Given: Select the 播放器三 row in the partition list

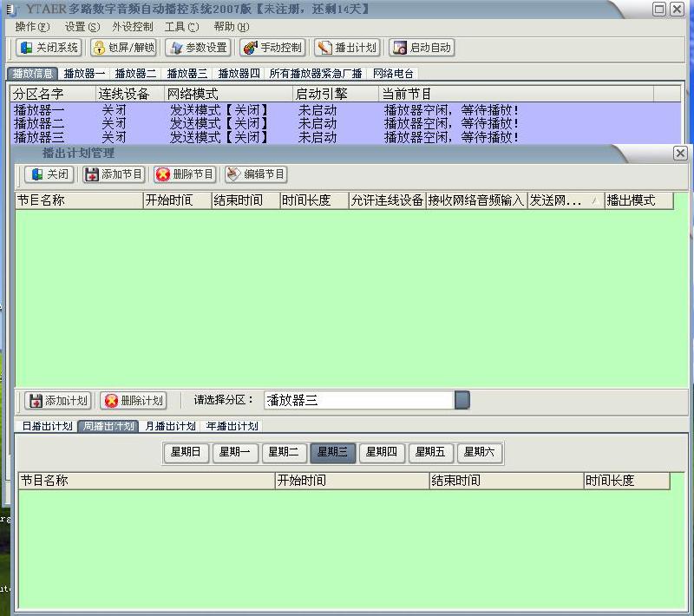Looking at the screenshot, I should [x=345, y=137].
